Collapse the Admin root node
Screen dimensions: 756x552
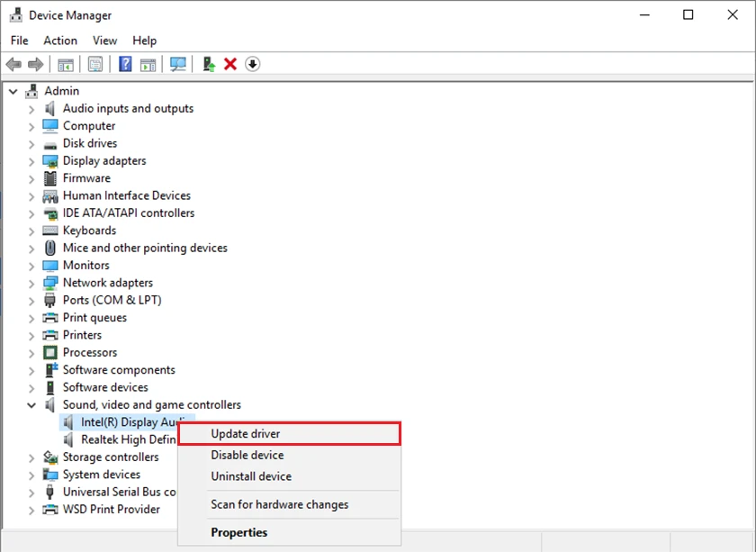point(13,91)
